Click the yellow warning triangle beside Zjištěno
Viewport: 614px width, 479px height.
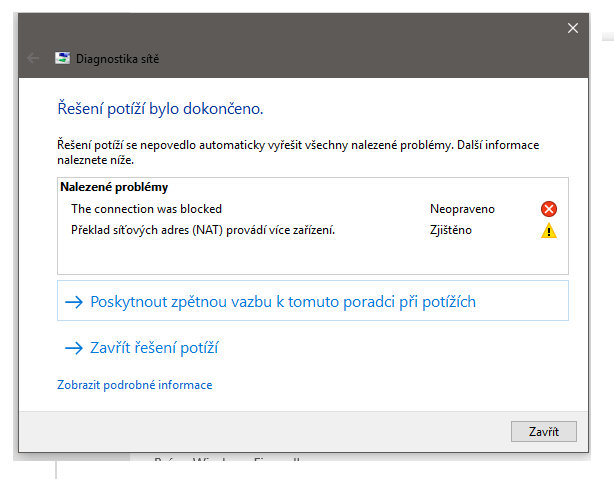pyautogui.click(x=548, y=231)
